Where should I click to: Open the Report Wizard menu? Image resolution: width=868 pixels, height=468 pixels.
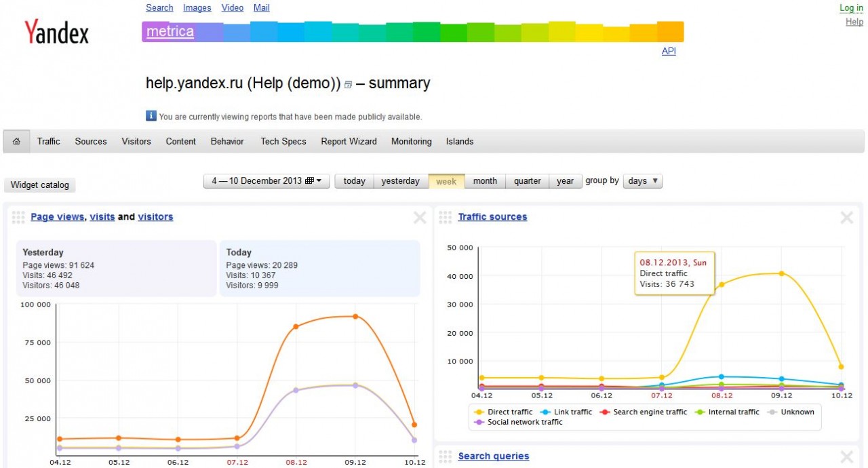coord(349,142)
